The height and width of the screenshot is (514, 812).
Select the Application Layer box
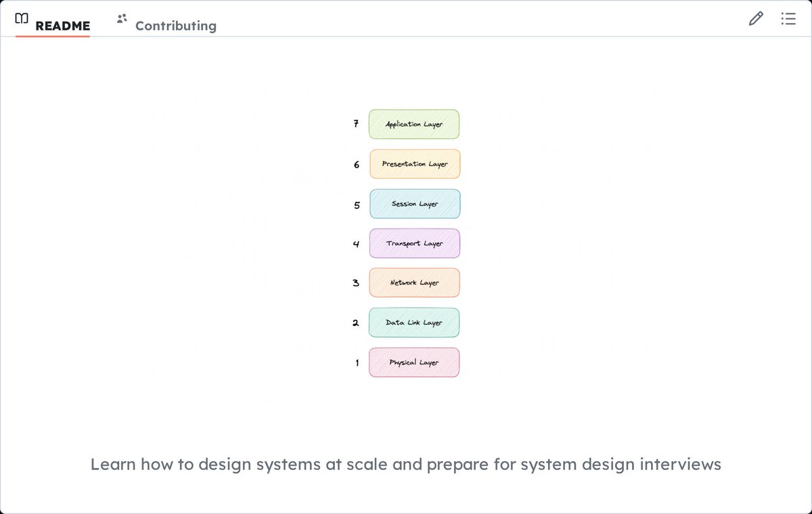click(414, 124)
